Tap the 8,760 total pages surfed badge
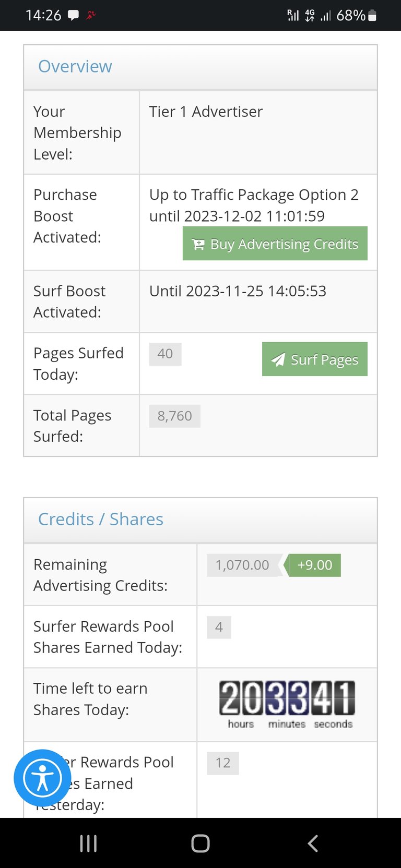Screen dimensions: 401x868 pyautogui.click(x=175, y=416)
